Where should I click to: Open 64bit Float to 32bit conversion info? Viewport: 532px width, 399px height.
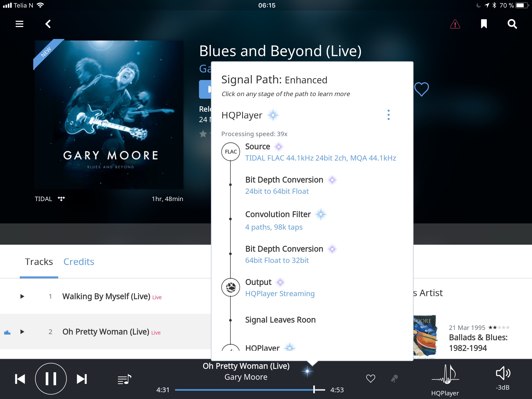coord(277,260)
